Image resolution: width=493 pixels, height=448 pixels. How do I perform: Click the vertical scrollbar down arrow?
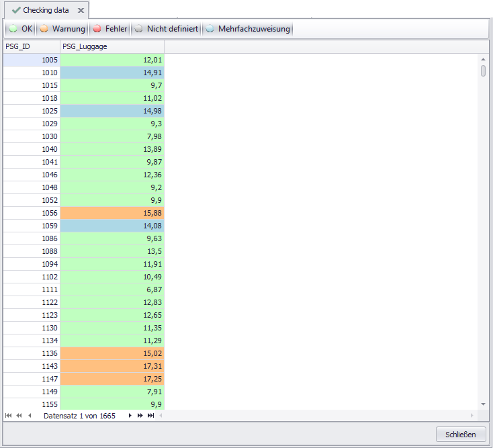click(x=483, y=404)
